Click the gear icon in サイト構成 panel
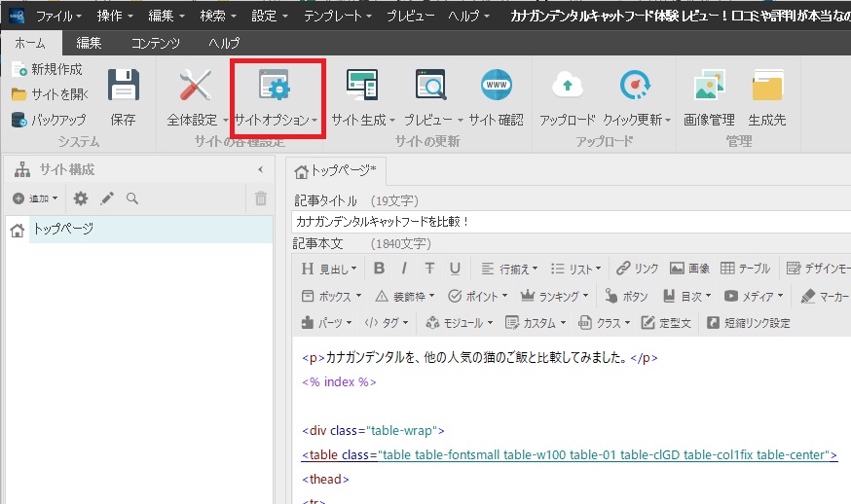Screen dimensions: 851x504 point(80,198)
